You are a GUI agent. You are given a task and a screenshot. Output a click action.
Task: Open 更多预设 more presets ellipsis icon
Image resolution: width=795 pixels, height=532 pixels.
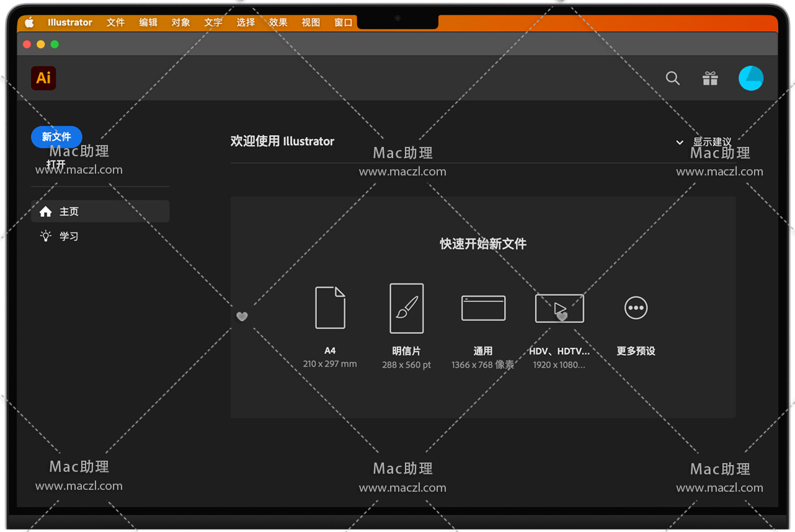click(x=636, y=308)
